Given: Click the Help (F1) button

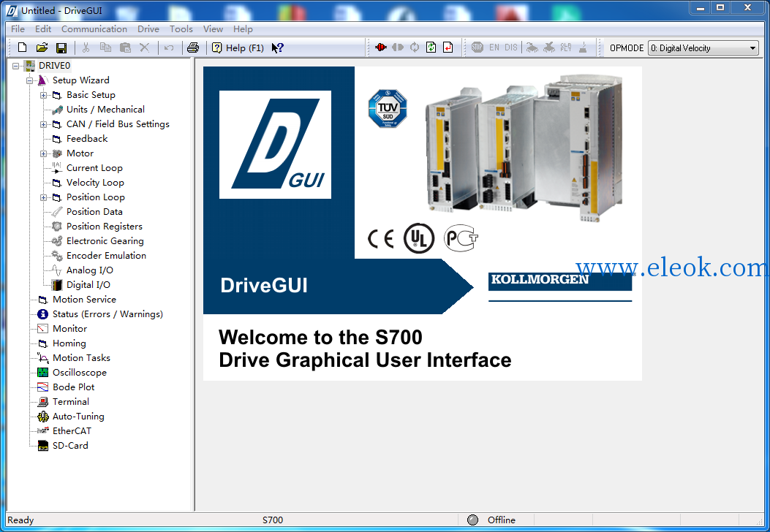Looking at the screenshot, I should point(238,47).
